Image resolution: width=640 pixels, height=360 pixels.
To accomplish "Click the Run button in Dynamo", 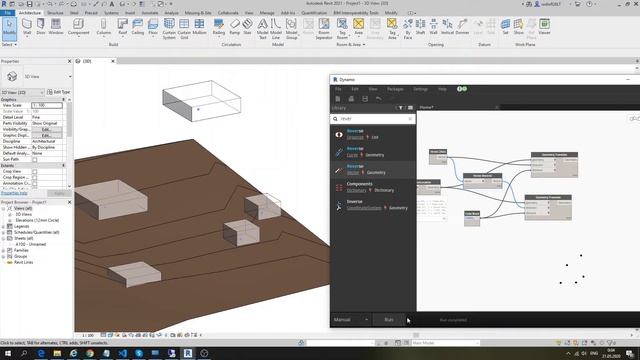I will [389, 320].
